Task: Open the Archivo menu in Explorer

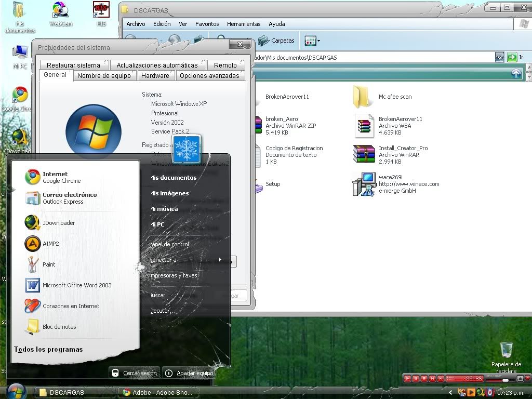Action: 136,24
